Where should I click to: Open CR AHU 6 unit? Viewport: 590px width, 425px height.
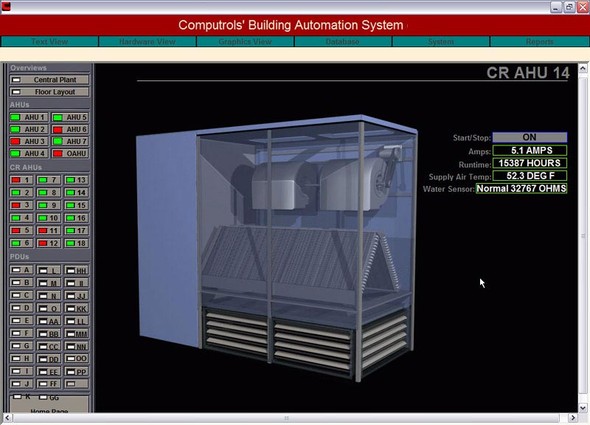(21, 243)
